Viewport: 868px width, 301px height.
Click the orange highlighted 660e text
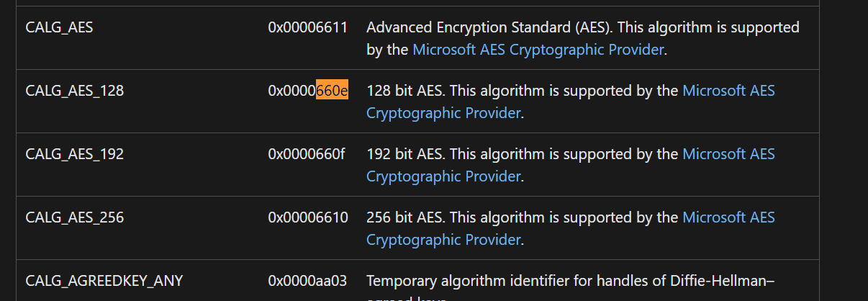click(332, 91)
